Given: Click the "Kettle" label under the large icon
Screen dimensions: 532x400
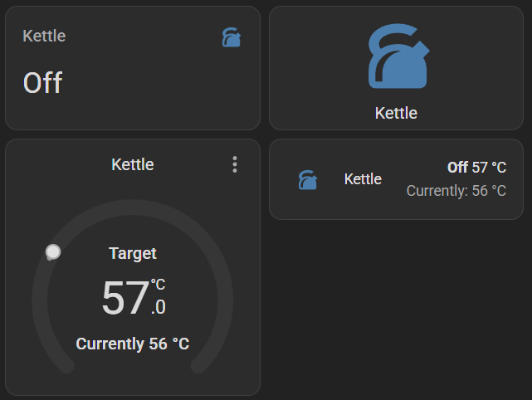Looking at the screenshot, I should [396, 113].
